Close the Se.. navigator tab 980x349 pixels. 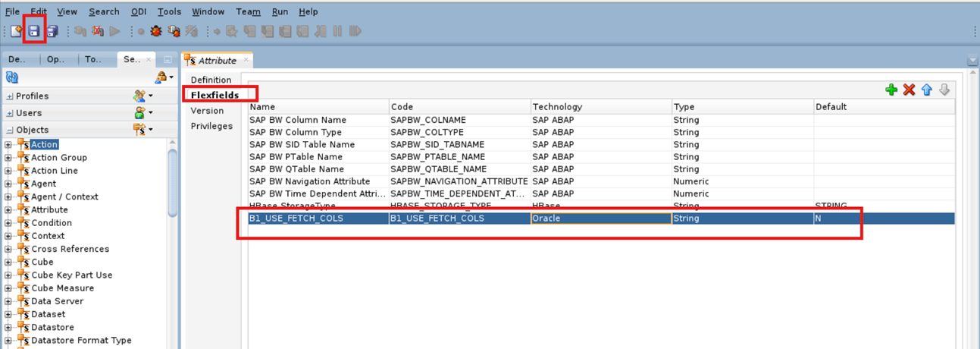click(x=149, y=59)
